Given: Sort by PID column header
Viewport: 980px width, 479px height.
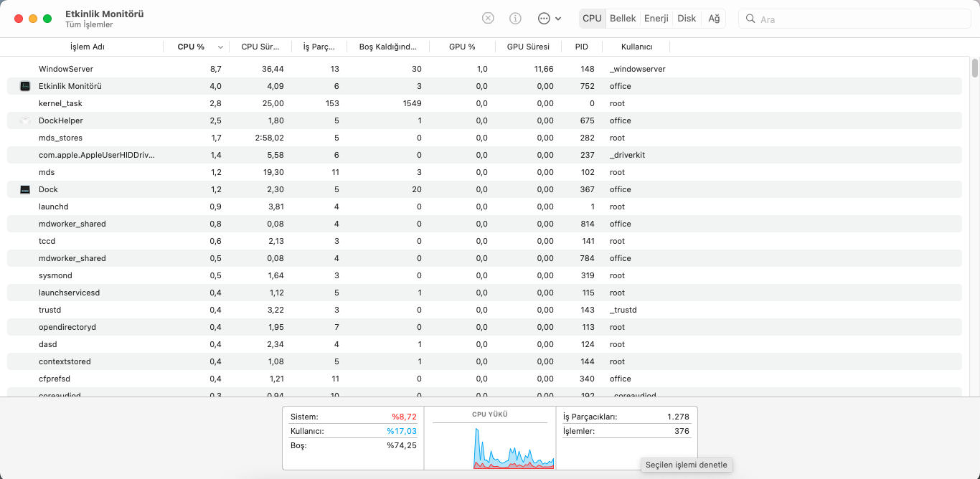Looking at the screenshot, I should pyautogui.click(x=582, y=47).
